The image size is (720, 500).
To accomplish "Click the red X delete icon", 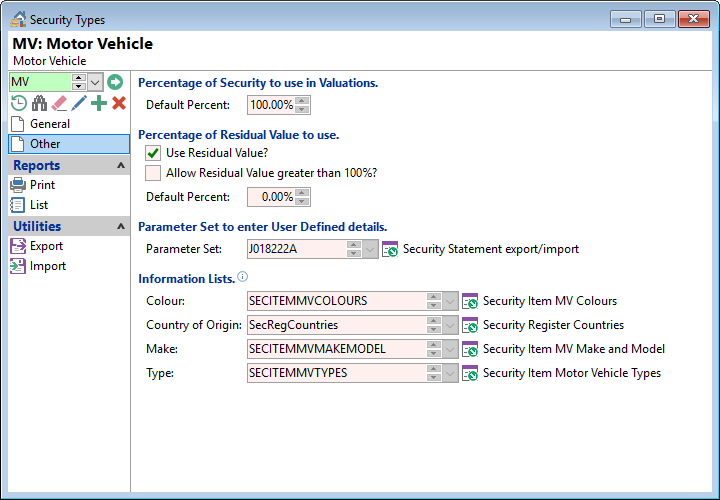I will click(x=119, y=103).
